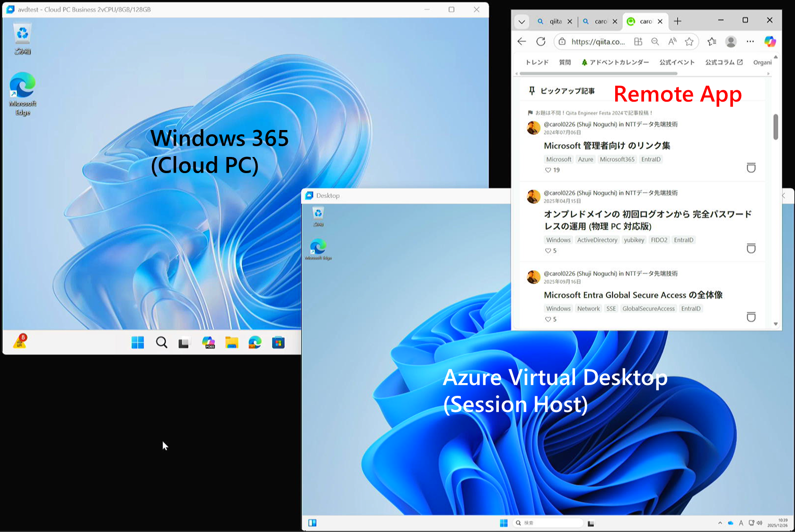This screenshot has width=795, height=532.
Task: Open Edge from the Cloud PC taskbar
Action: [255, 342]
